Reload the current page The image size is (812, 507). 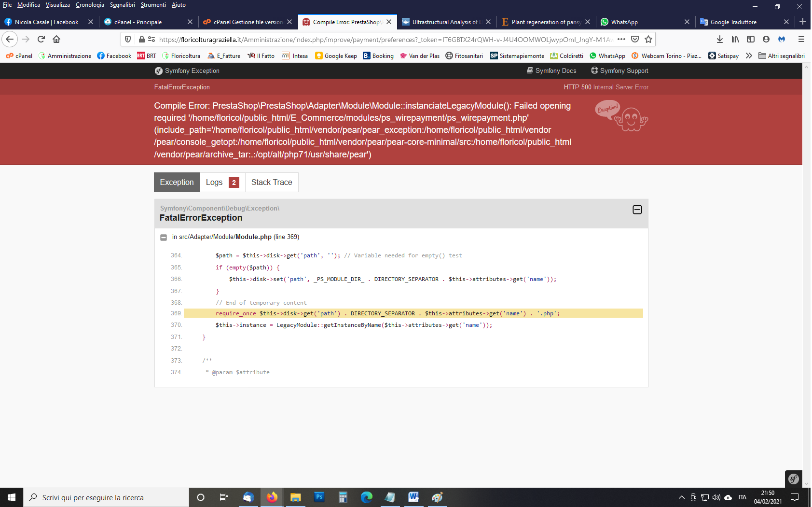41,39
